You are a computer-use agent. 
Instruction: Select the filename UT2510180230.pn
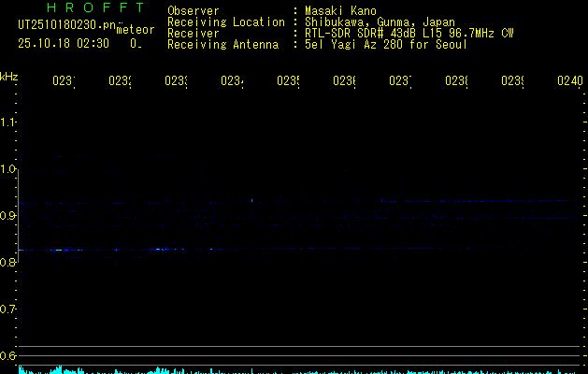pyautogui.click(x=67, y=25)
